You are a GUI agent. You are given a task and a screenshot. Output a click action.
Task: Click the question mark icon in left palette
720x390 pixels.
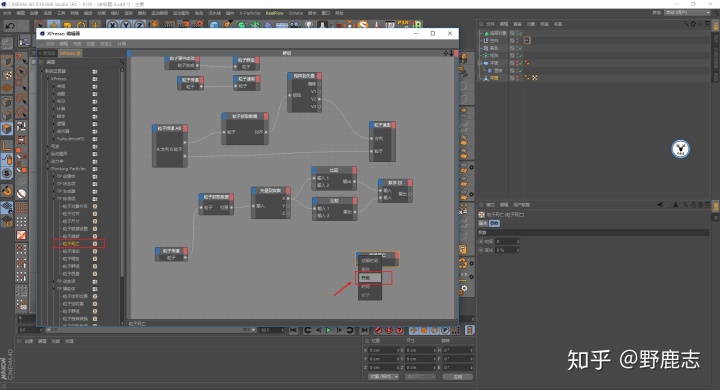tap(20, 58)
